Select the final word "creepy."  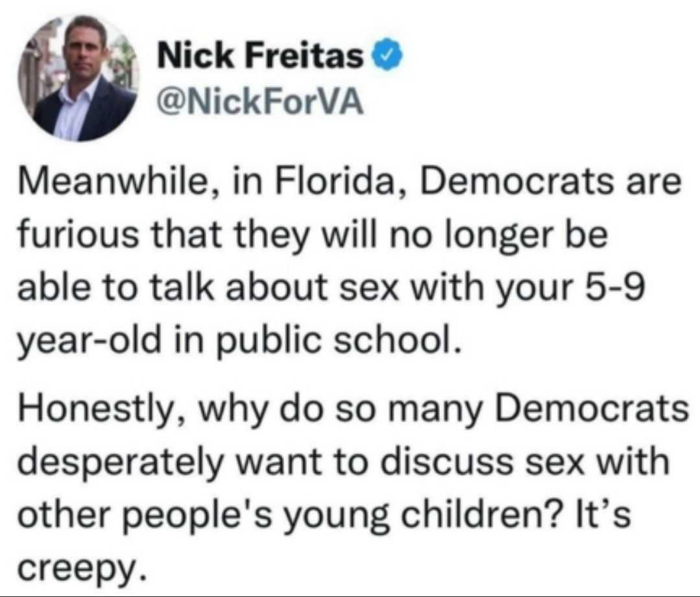(82, 567)
